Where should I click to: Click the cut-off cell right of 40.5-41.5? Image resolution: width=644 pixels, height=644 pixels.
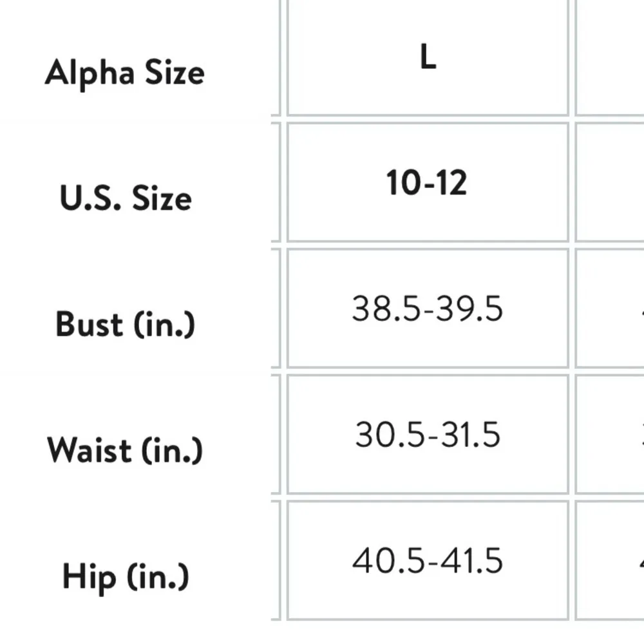611,560
